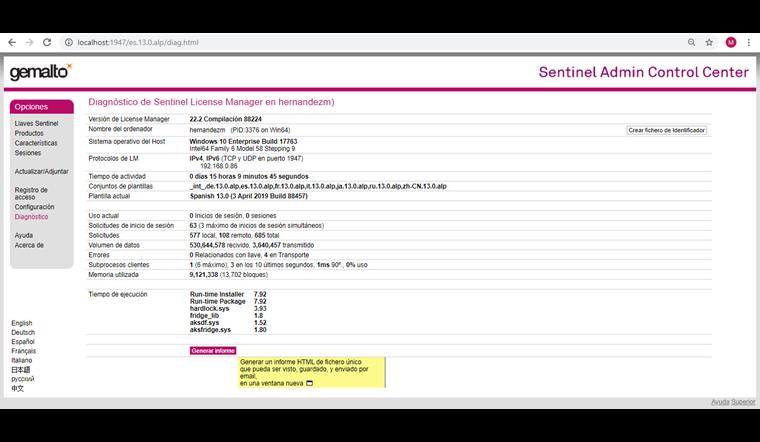
Task: Click the Opciones sidebar header
Action: pos(42,107)
